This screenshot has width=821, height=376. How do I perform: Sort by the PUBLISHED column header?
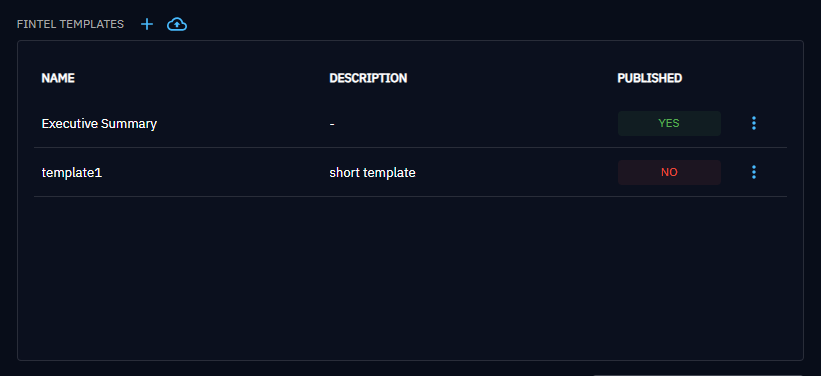click(650, 78)
